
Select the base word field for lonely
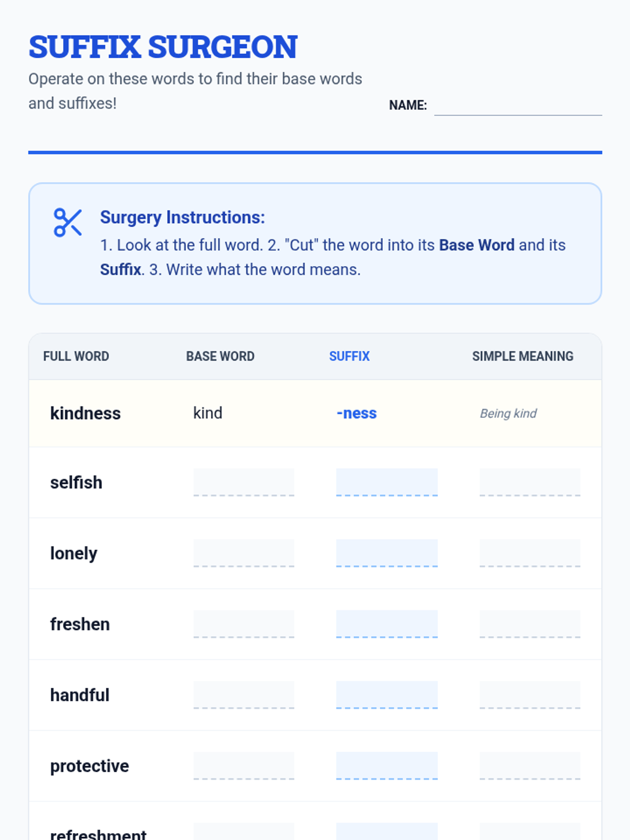244,553
